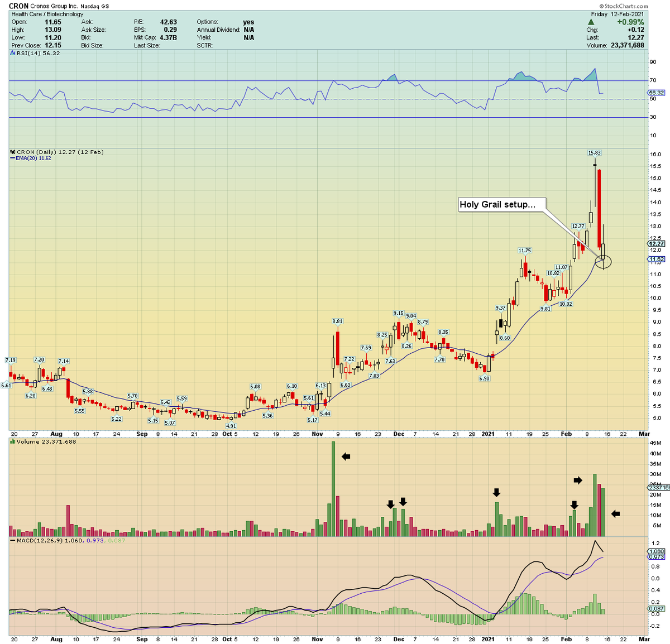Click the tallest November volume bar
Image resolution: width=670 pixels, height=644 pixels.
point(333,489)
